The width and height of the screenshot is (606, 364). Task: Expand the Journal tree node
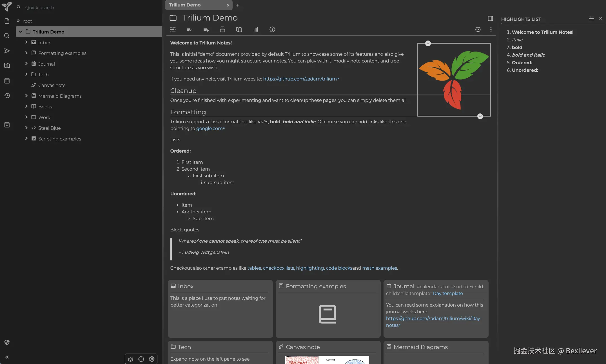pyautogui.click(x=26, y=64)
